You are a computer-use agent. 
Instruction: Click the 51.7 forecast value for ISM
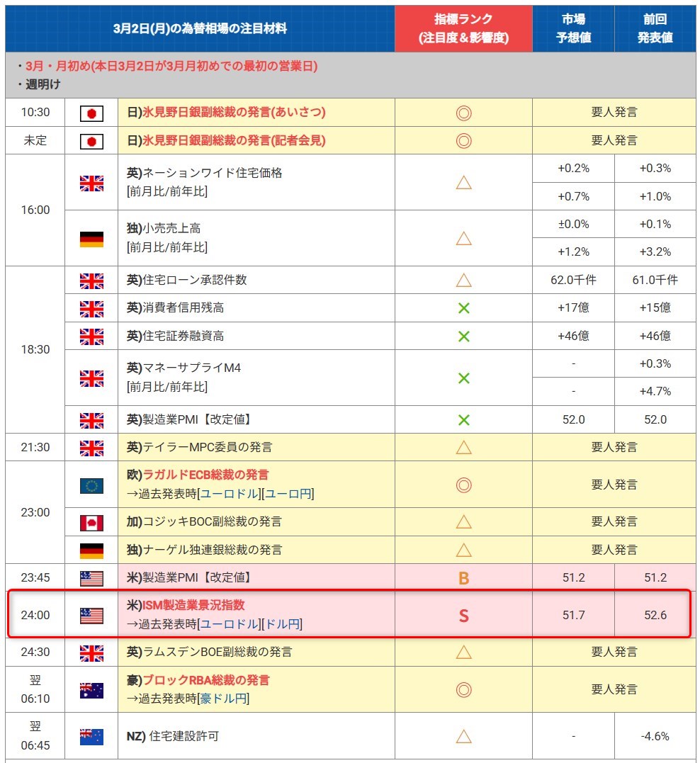point(573,616)
